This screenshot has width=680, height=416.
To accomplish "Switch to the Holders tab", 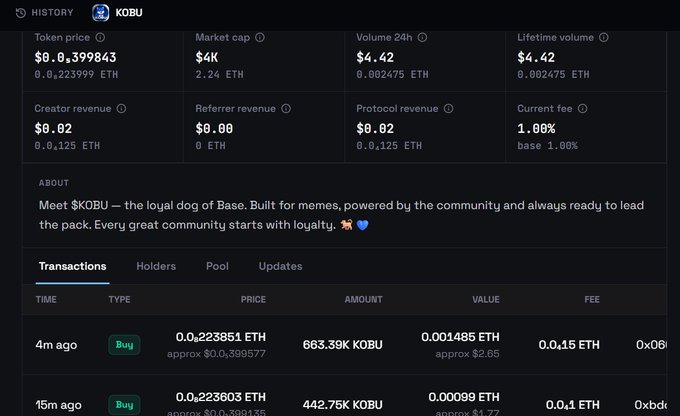I will [x=156, y=266].
